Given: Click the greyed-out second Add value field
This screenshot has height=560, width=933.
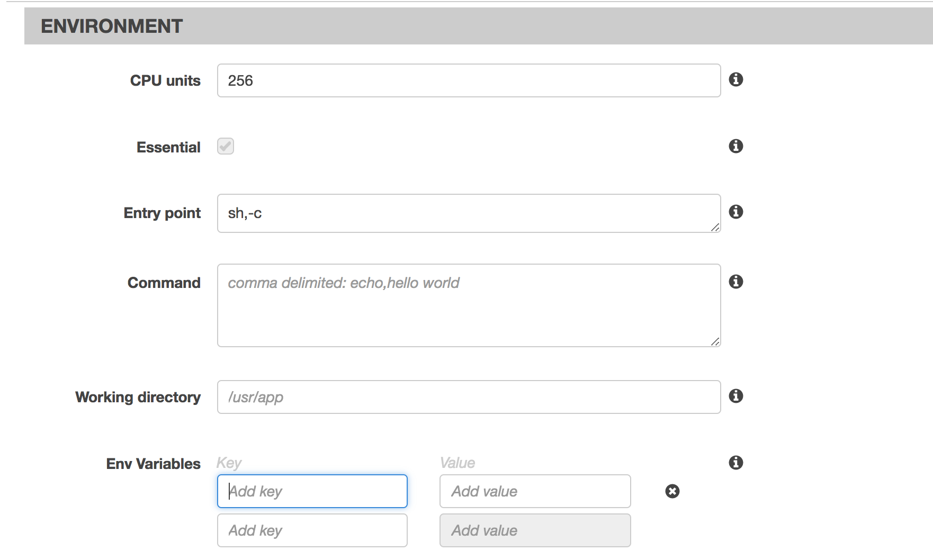Looking at the screenshot, I should [x=535, y=530].
